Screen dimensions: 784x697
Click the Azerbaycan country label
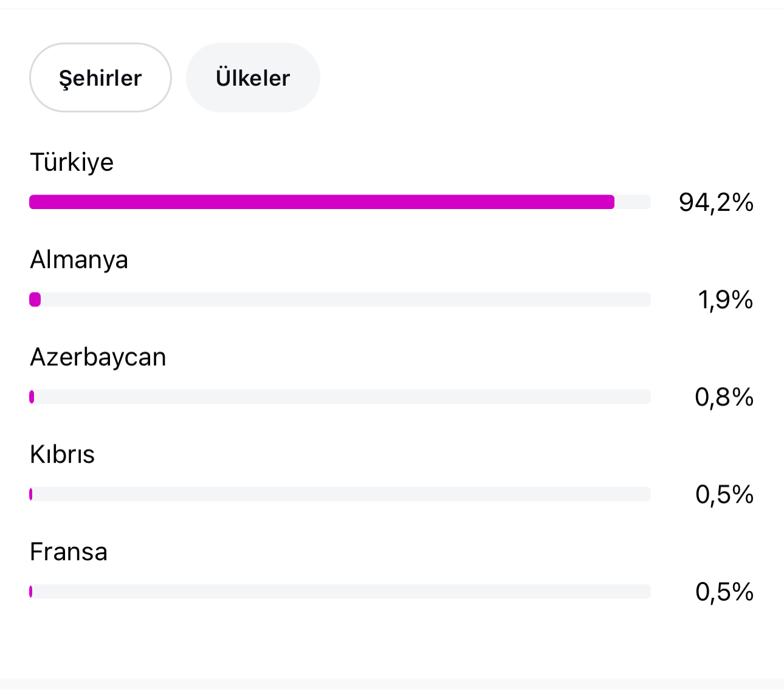click(98, 357)
